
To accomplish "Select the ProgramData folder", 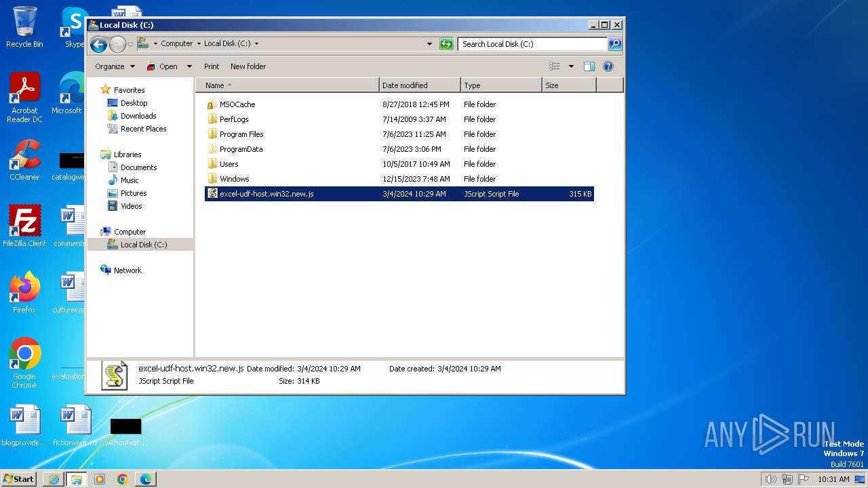I will click(399, 149).
